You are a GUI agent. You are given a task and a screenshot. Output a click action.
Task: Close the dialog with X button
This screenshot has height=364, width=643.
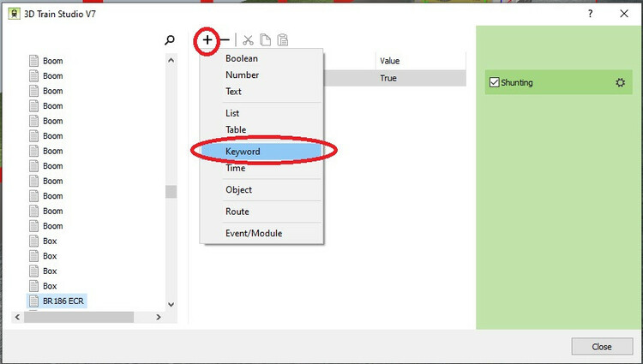pyautogui.click(x=624, y=14)
